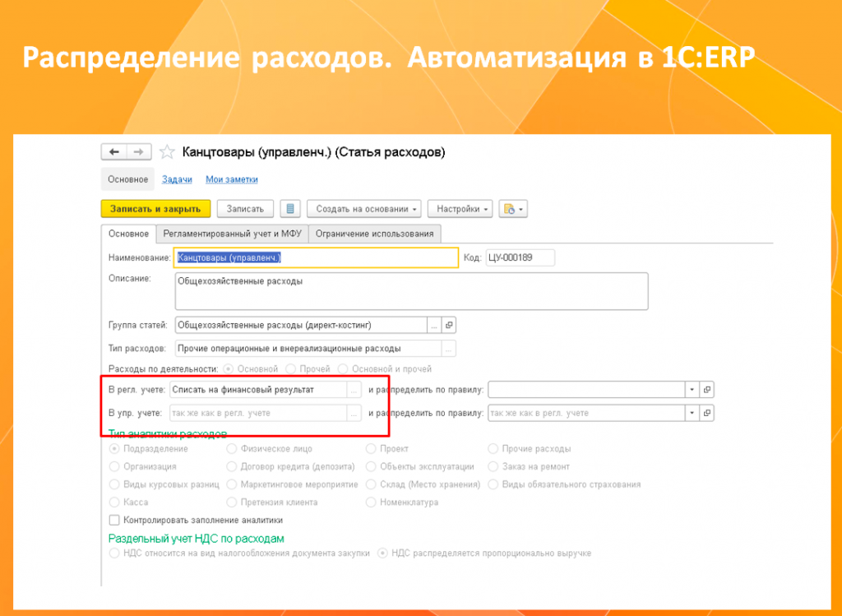Screen dimensions: 842x616
Task: Open Группа статей item with the open icon
Action: [449, 325]
